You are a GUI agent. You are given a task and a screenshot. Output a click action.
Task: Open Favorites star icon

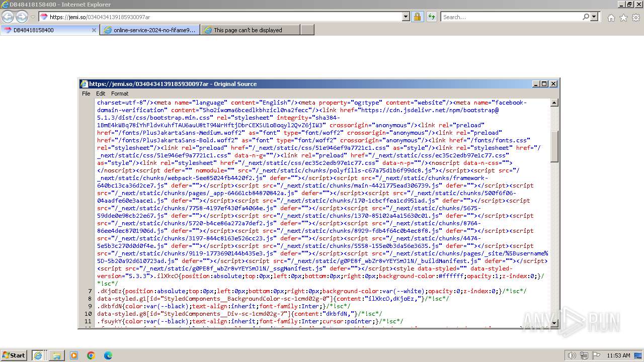(x=623, y=18)
